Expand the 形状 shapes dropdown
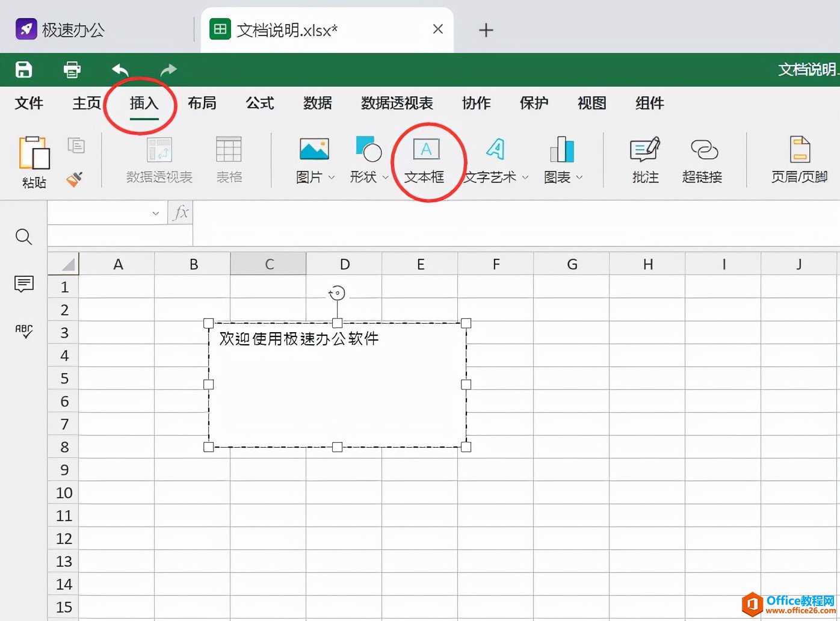This screenshot has height=621, width=840. [x=385, y=178]
